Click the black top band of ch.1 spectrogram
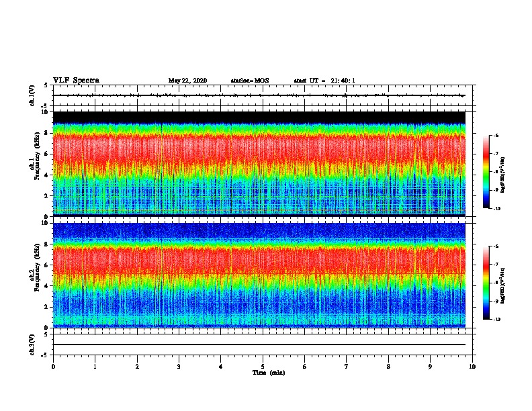This screenshot has width=532, height=411. pos(259,117)
